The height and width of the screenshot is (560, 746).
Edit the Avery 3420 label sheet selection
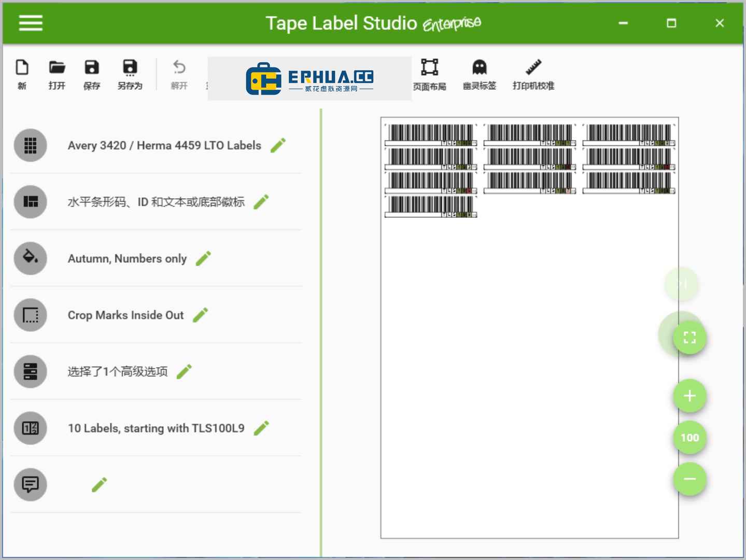click(x=278, y=145)
